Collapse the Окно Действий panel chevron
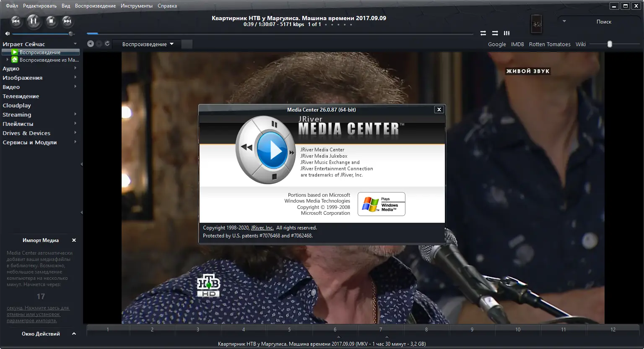 (74, 334)
